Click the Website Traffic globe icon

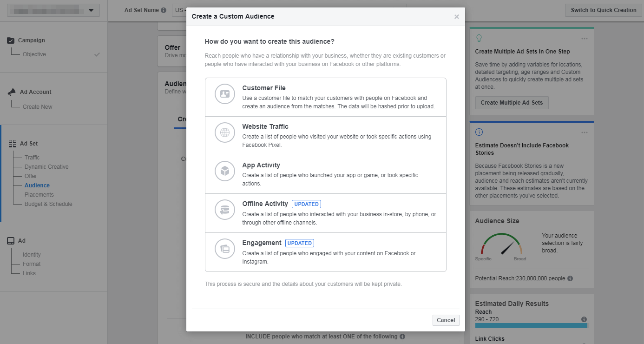coord(225,132)
